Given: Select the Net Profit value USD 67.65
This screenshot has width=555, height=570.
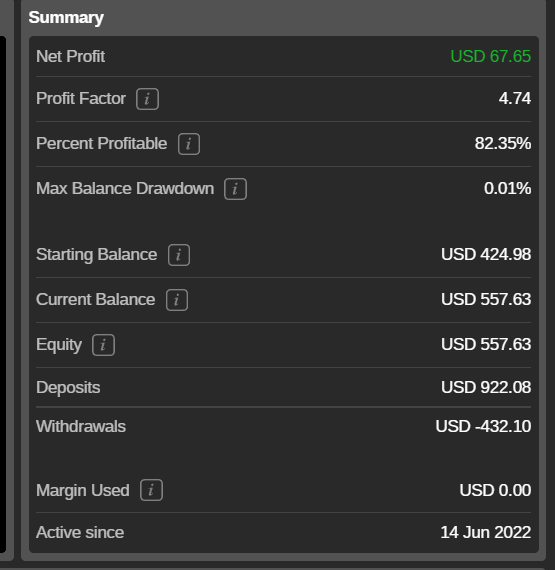Looking at the screenshot, I should coord(491,56).
